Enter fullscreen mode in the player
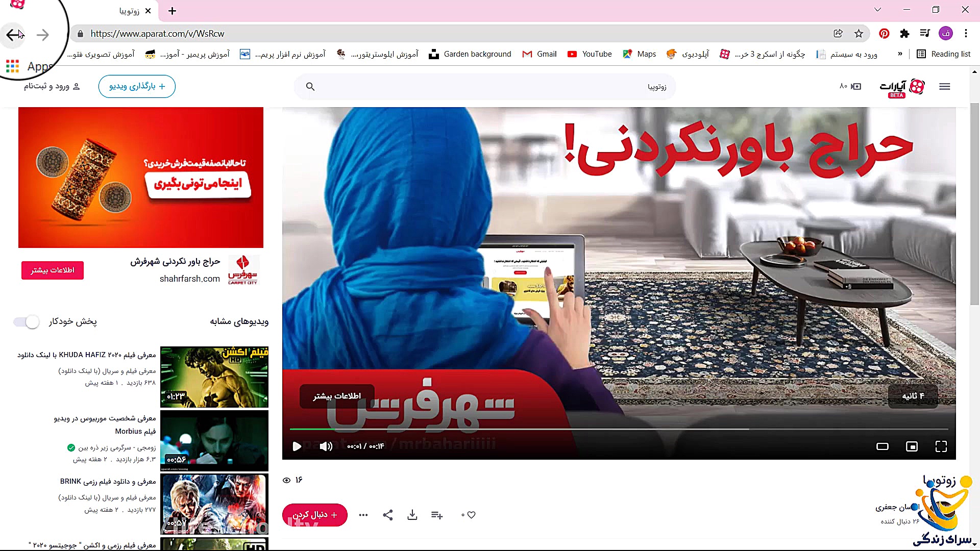 click(942, 446)
